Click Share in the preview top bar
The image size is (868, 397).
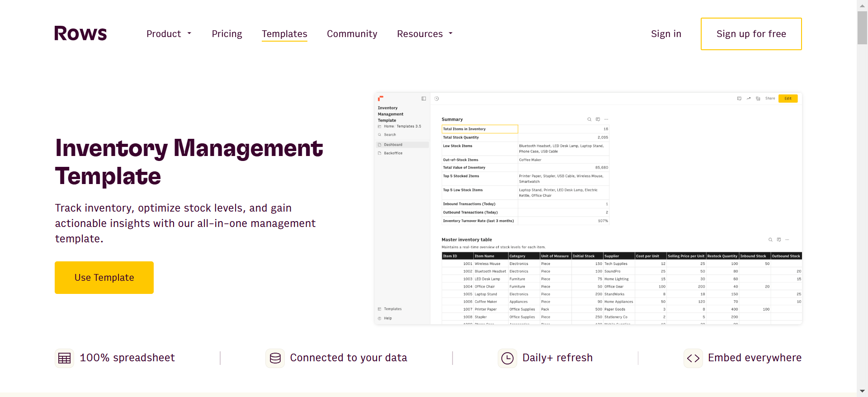coord(770,98)
